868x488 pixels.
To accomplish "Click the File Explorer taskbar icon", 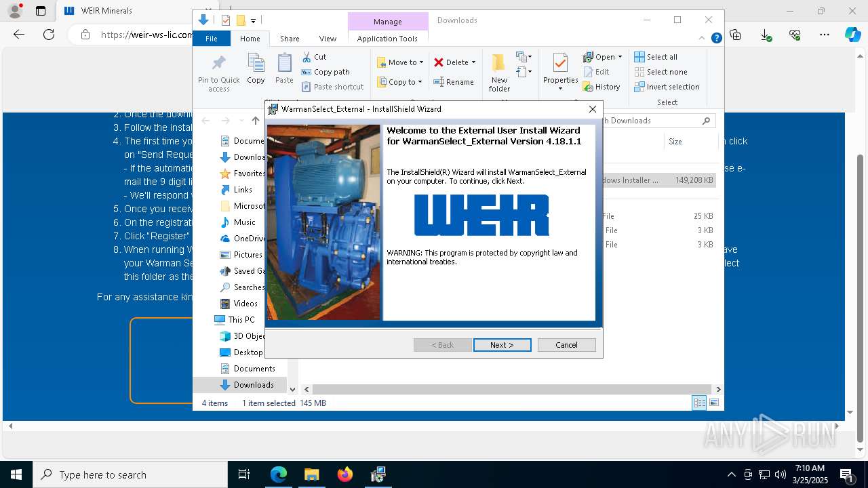I will coord(311,475).
